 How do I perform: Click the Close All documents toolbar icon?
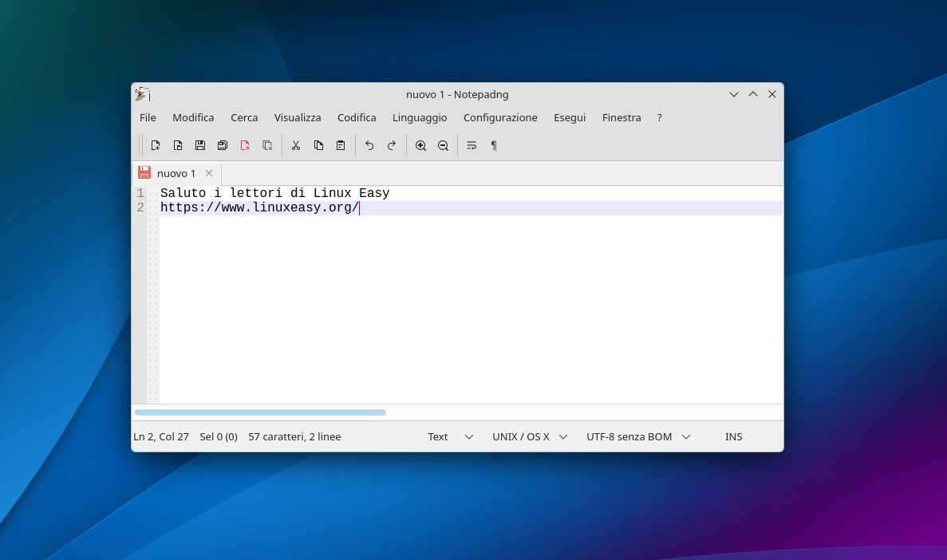(x=267, y=146)
